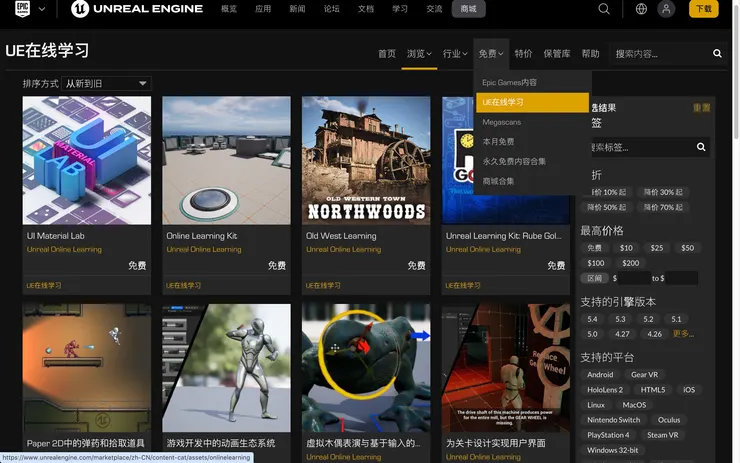This screenshot has height=463, width=740.
Task: Open the 学习 top navigation item
Action: (x=400, y=8)
